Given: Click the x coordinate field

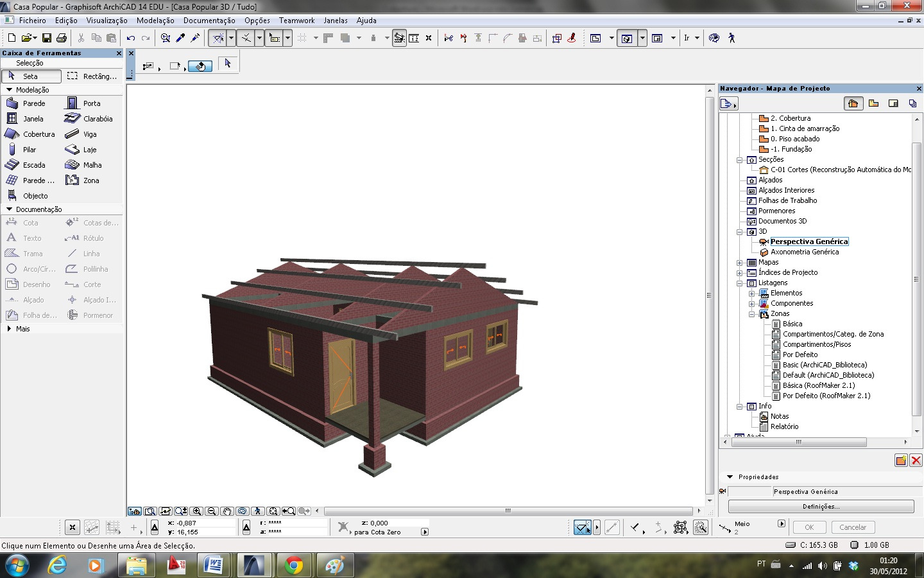Looking at the screenshot, I should (x=204, y=523).
